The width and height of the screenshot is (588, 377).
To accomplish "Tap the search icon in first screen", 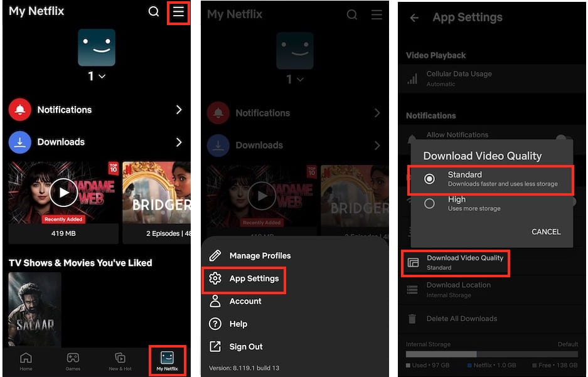I will pyautogui.click(x=153, y=11).
